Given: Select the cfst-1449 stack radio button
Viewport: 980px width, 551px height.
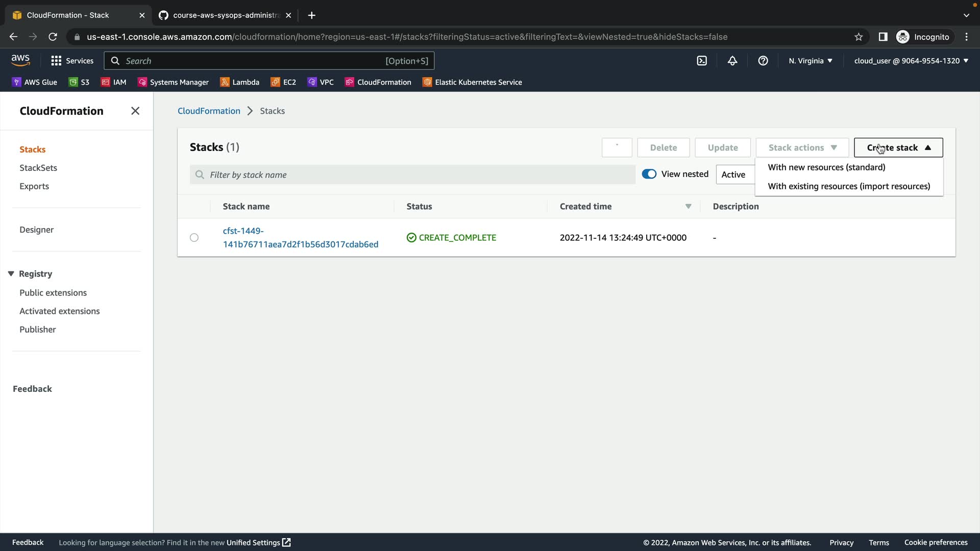Looking at the screenshot, I should (194, 238).
